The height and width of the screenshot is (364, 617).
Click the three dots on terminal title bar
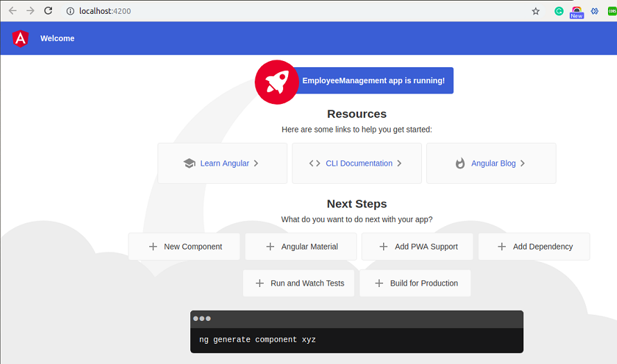(x=202, y=318)
